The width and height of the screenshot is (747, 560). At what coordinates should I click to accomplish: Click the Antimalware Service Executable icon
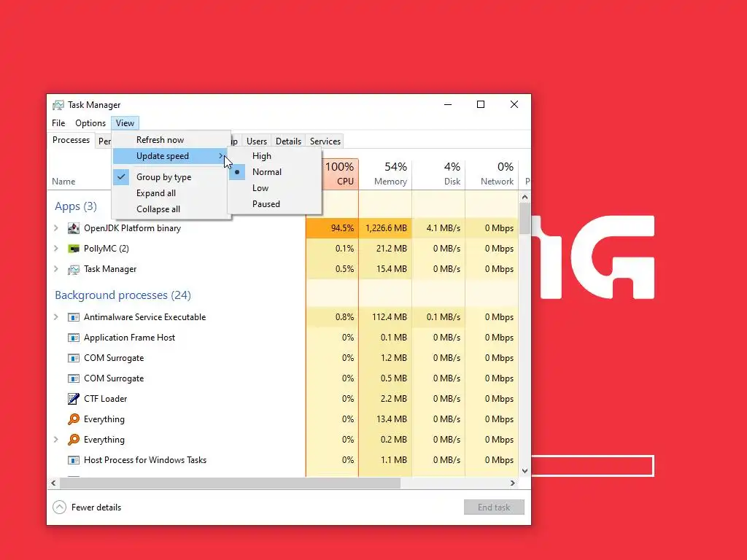tap(74, 317)
